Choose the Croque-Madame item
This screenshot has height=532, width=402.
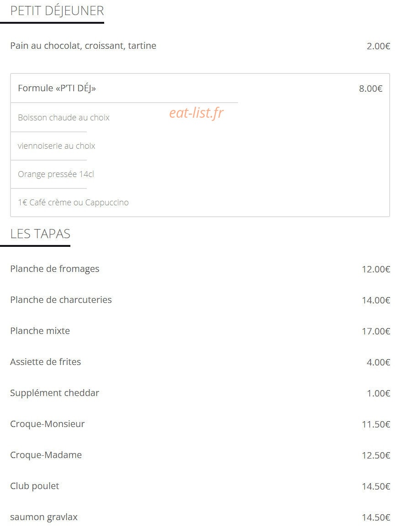[x=46, y=455]
